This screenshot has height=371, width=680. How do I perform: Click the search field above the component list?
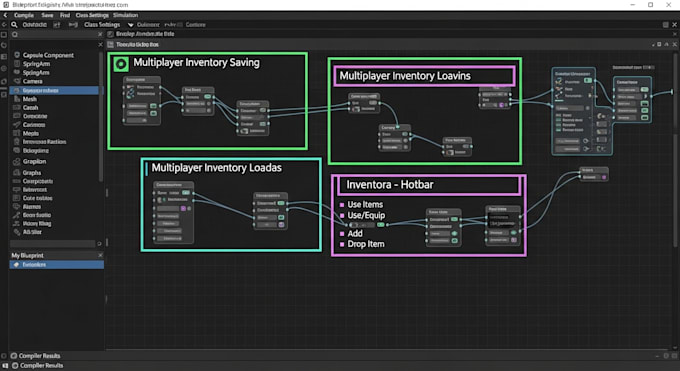56,34
